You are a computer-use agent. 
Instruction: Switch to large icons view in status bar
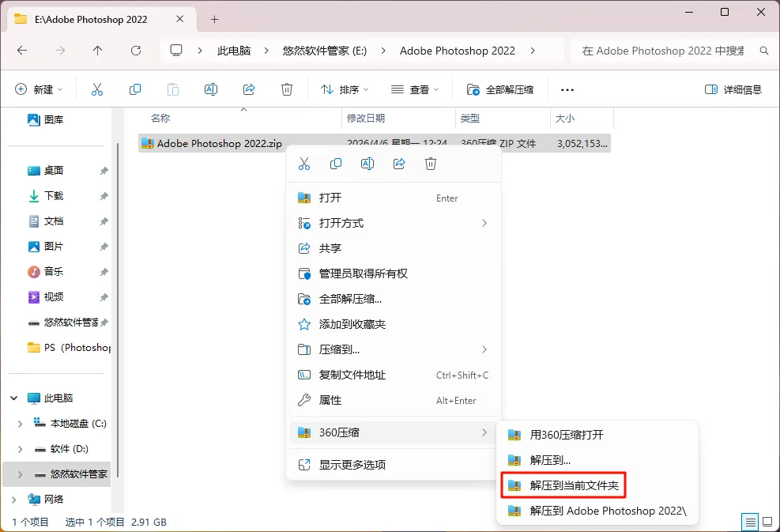point(767,522)
